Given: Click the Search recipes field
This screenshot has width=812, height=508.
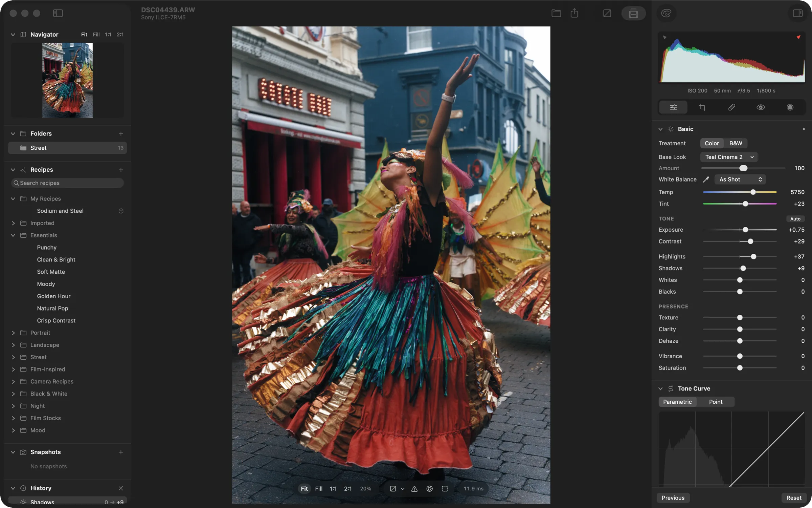Looking at the screenshot, I should (67, 183).
